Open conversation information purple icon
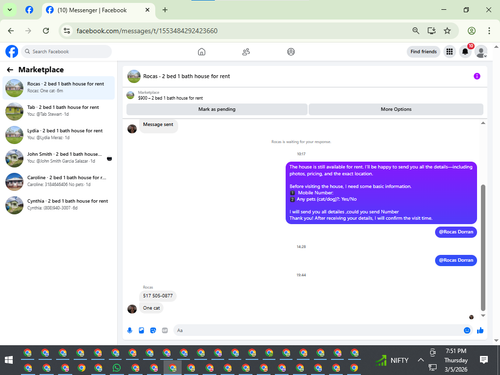 pos(477,76)
